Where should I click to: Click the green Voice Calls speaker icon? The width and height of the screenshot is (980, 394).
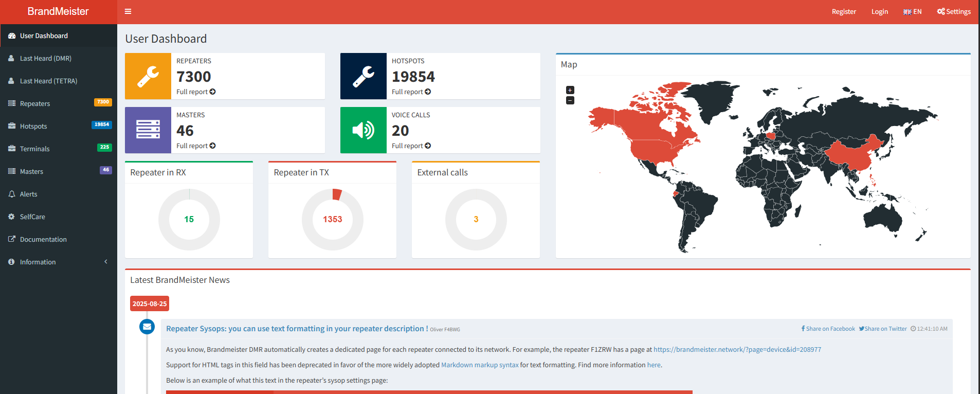pos(363,130)
